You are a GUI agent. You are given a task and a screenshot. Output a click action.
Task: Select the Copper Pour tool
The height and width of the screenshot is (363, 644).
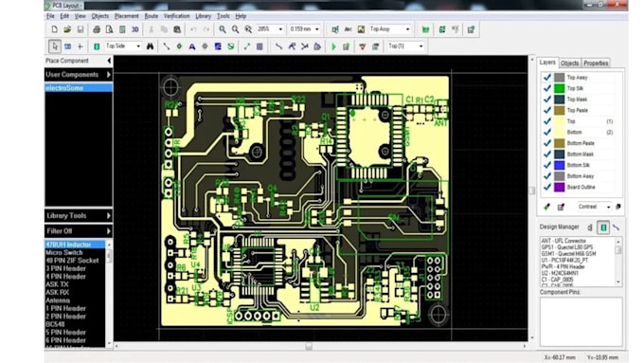pyautogui.click(x=218, y=46)
